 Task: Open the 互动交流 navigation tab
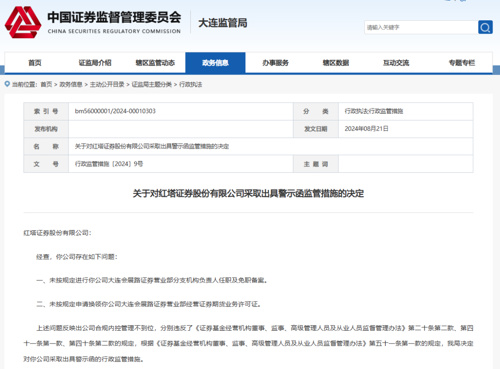tap(396, 63)
